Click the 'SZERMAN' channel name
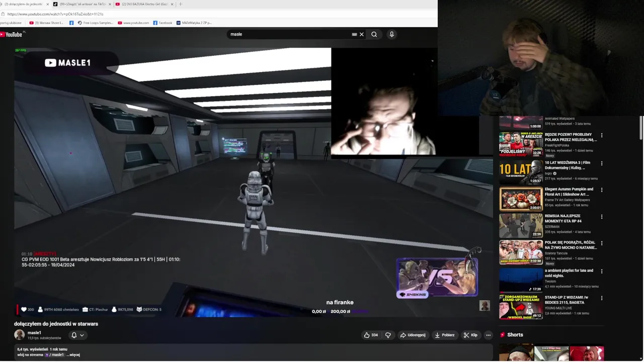 click(x=552, y=227)
